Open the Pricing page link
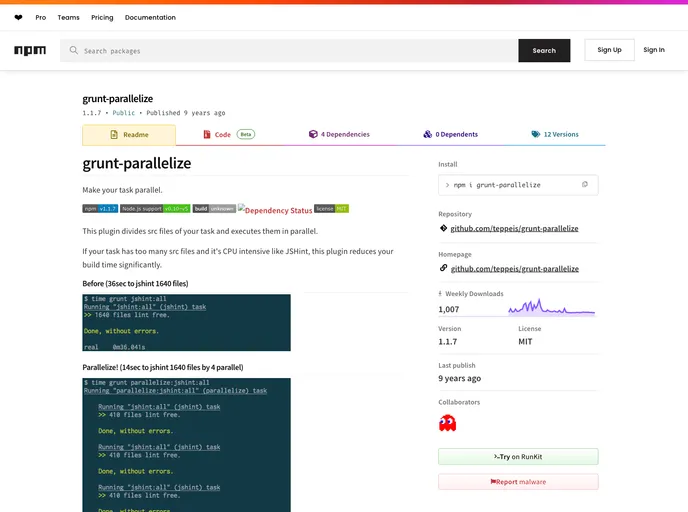Viewport: 688px width, 512px height. [x=102, y=18]
